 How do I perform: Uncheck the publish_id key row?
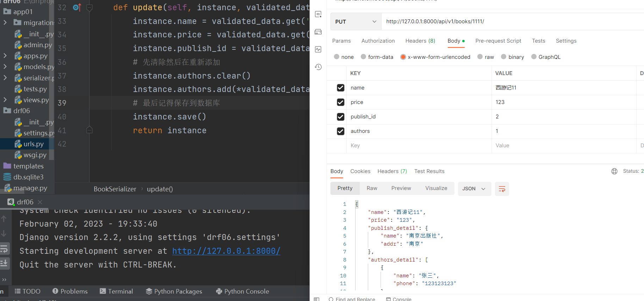pos(340,117)
